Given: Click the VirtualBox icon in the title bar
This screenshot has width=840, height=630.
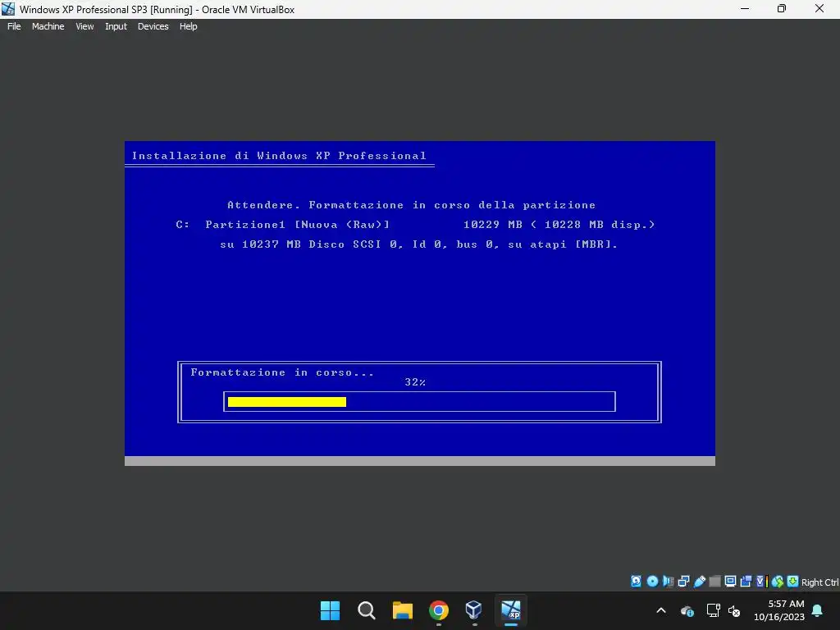Looking at the screenshot, I should coord(8,9).
